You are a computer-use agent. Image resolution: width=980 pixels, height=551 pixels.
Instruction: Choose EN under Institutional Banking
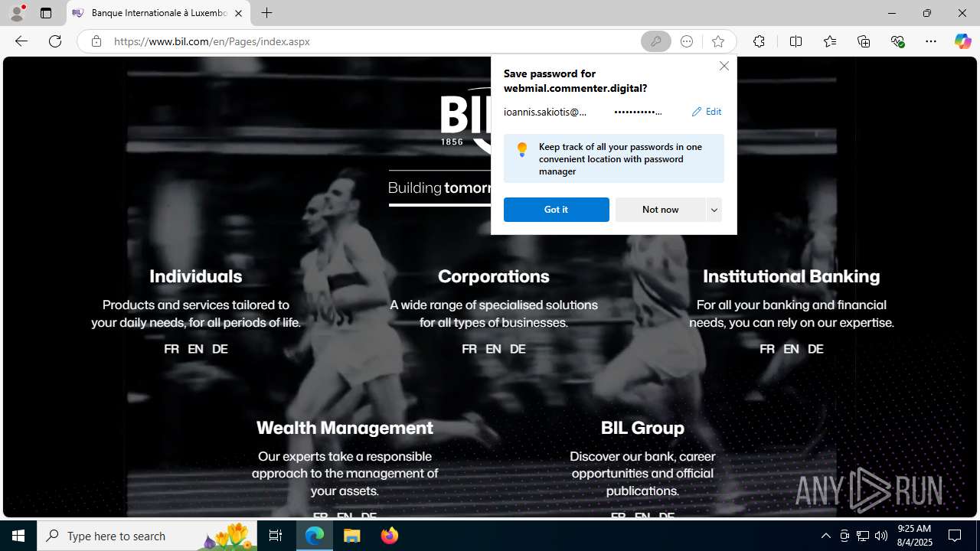click(x=791, y=349)
